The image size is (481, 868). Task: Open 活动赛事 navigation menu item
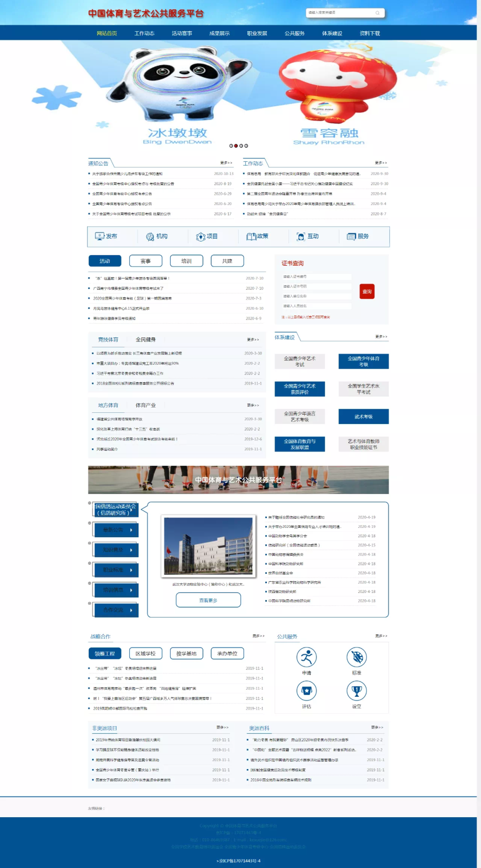(x=182, y=33)
